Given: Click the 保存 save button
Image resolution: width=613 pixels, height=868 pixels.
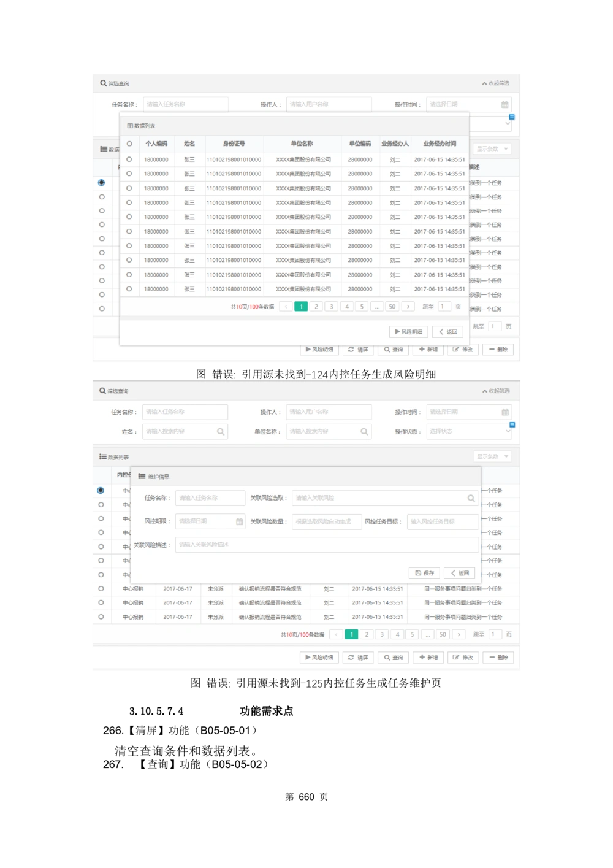Looking at the screenshot, I should (x=424, y=573).
